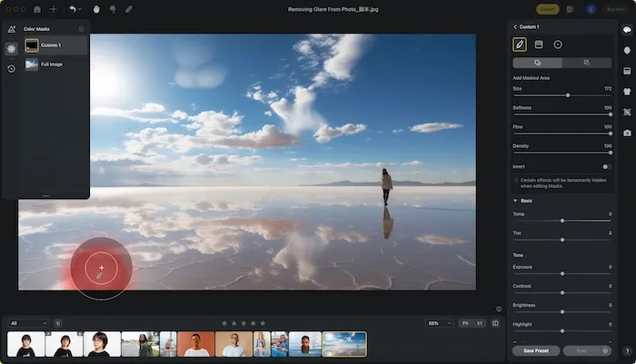The height and width of the screenshot is (364, 636).
Task: Toggle the Invert switch
Action: 606,167
